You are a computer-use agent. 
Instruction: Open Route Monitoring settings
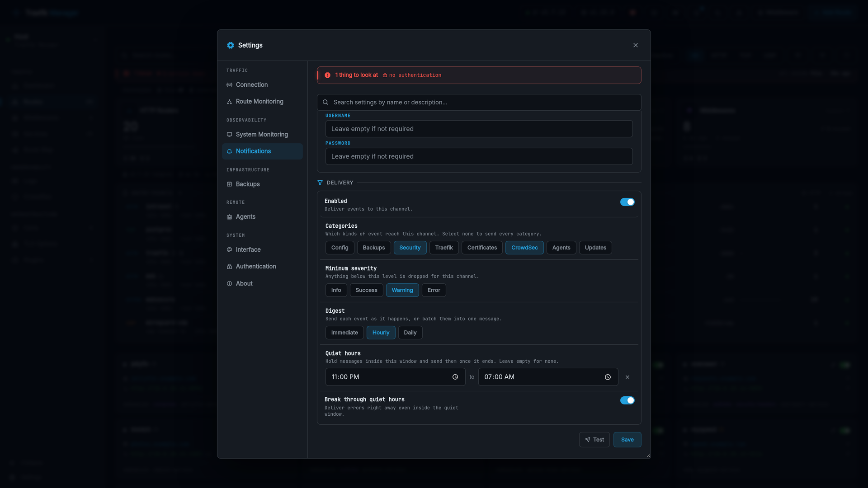click(x=262, y=101)
